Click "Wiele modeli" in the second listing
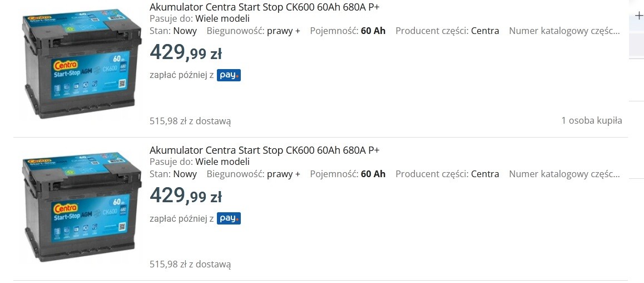Screen dimensions: 644x283 [x=222, y=162]
